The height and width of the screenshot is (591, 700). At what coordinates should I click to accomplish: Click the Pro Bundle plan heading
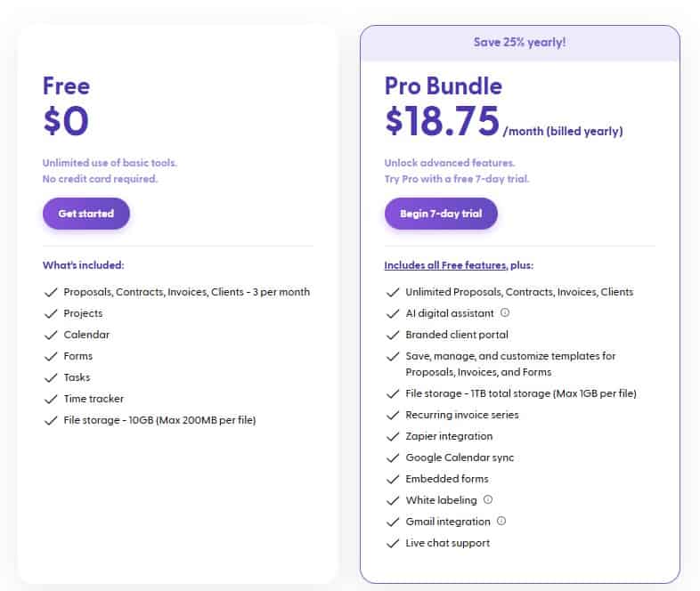(444, 86)
